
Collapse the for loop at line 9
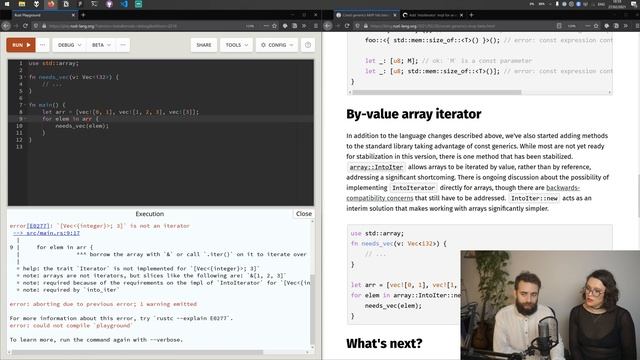25,119
